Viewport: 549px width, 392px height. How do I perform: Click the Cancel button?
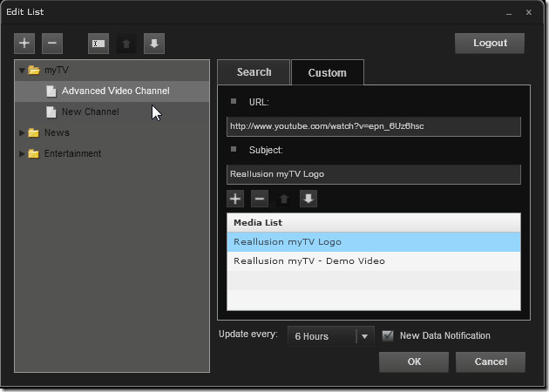pos(491,362)
